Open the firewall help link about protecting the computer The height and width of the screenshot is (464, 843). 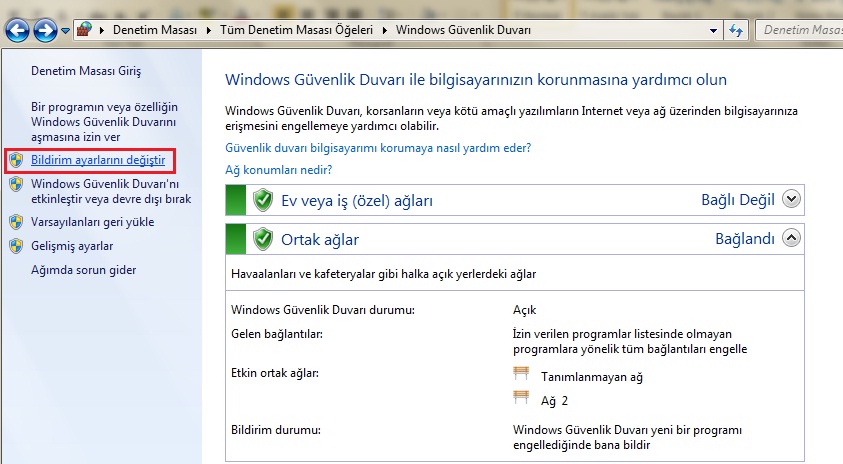pos(378,148)
